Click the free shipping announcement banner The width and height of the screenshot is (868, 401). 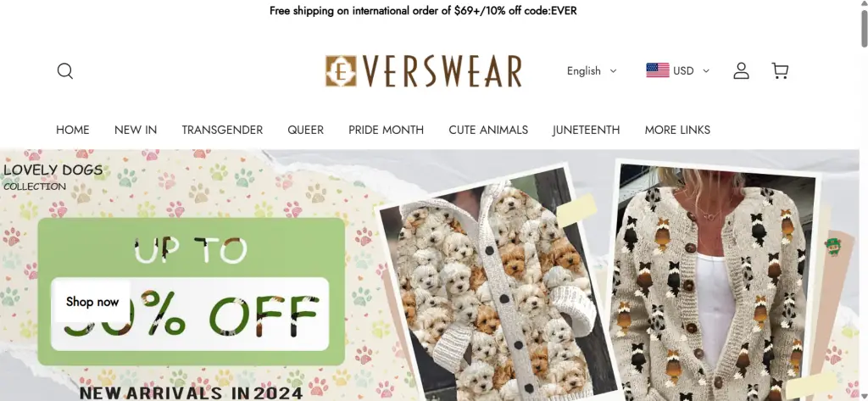tap(424, 10)
